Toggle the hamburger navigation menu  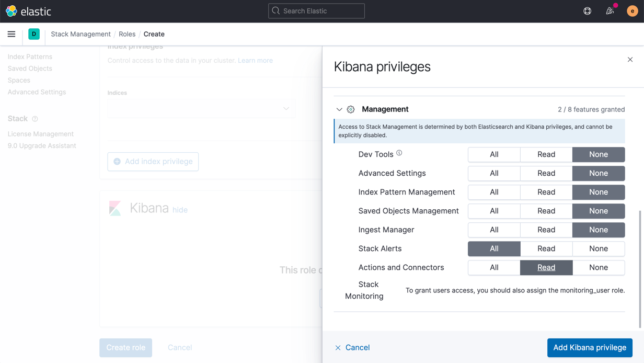click(11, 34)
